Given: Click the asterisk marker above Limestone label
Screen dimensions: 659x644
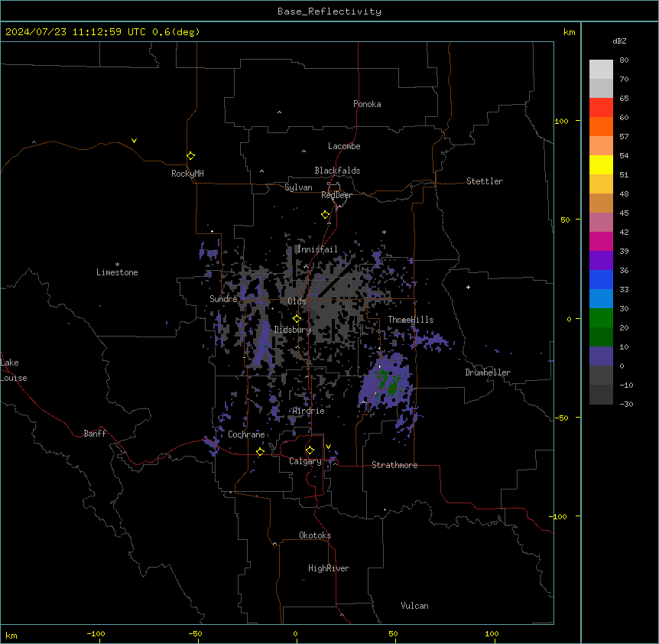Looking at the screenshot, I should point(117,265).
